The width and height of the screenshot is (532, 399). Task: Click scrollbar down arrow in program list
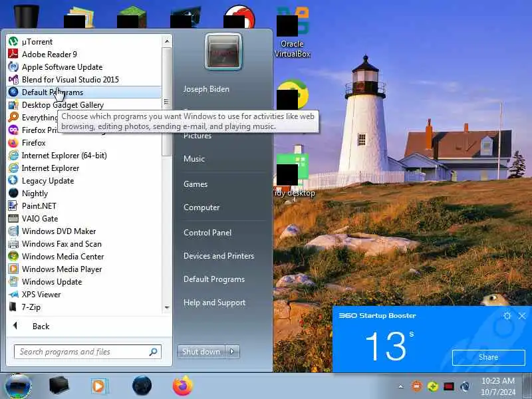[x=167, y=308]
